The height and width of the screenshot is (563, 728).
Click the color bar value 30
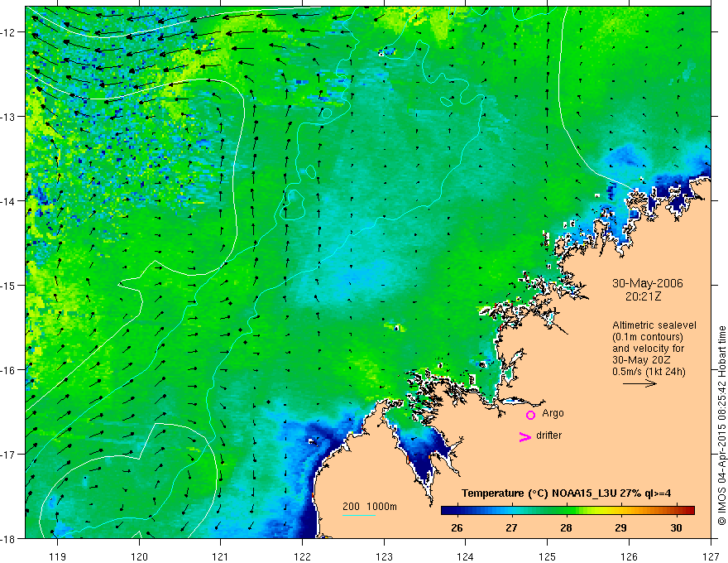[x=677, y=527]
